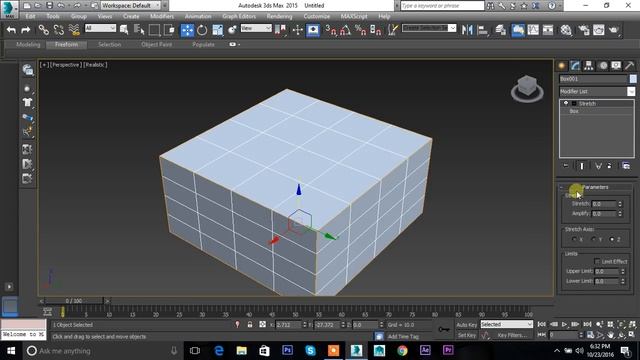Open the Workspace: Default dropdown
The width and height of the screenshot is (640, 360).
pyautogui.click(x=131, y=6)
